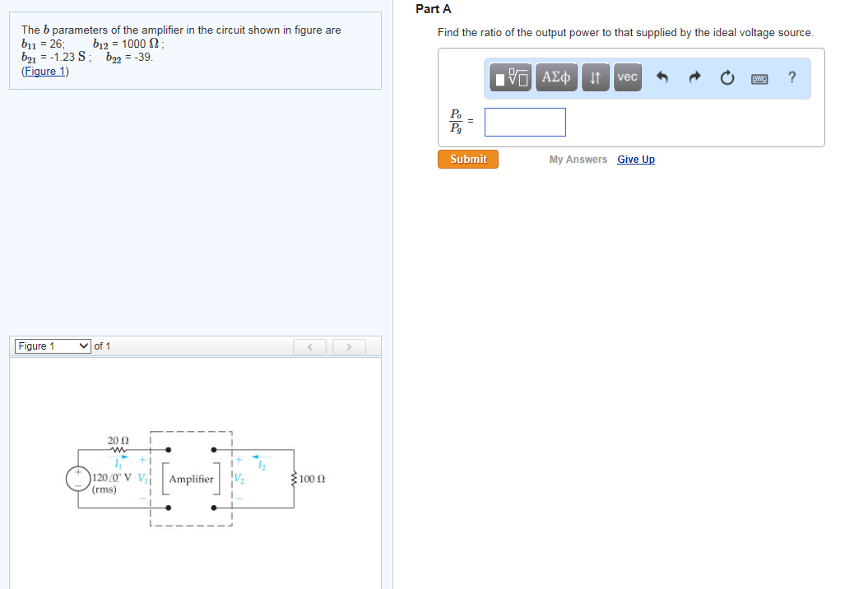Image resolution: width=868 pixels, height=589 pixels.
Task: Click the Give Up link
Action: coord(635,159)
